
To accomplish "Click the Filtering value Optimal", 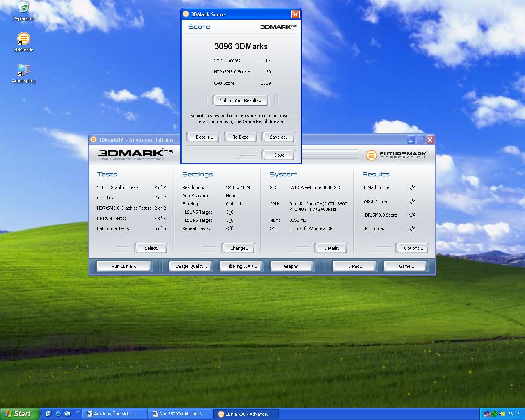I will (233, 204).
